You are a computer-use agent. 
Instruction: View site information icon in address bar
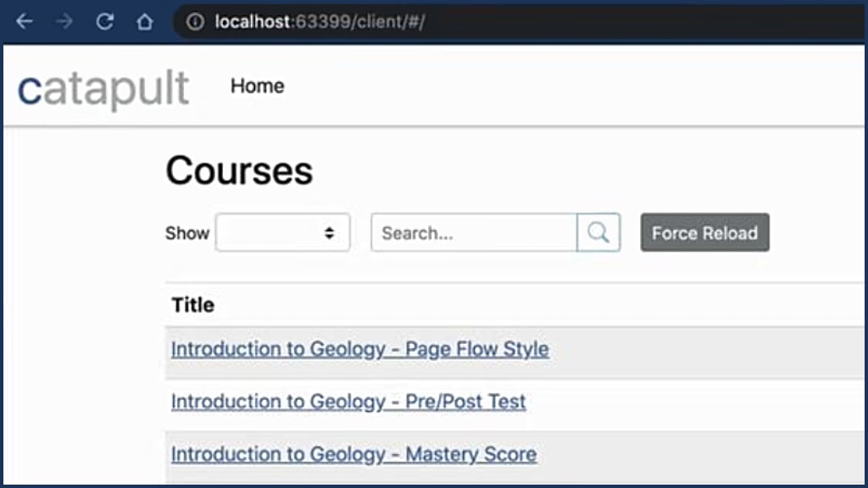click(x=196, y=22)
